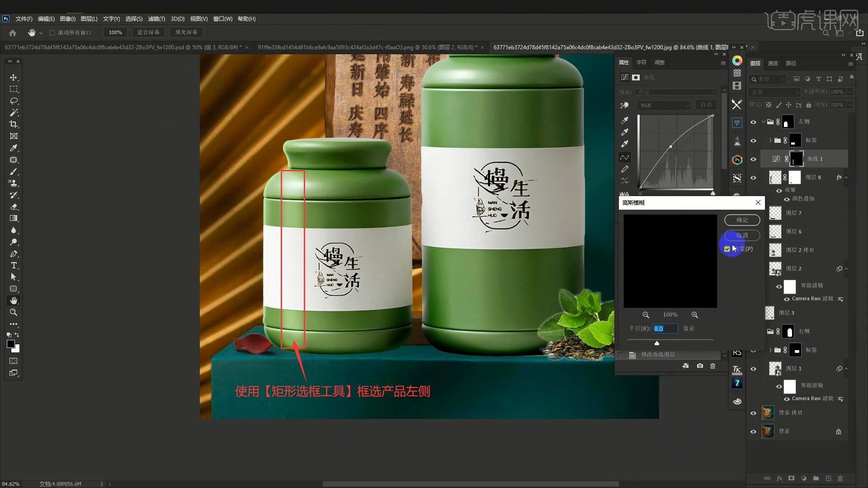Open the layer blend mode dropdown
This screenshot has width=868, height=488.
(x=774, y=92)
